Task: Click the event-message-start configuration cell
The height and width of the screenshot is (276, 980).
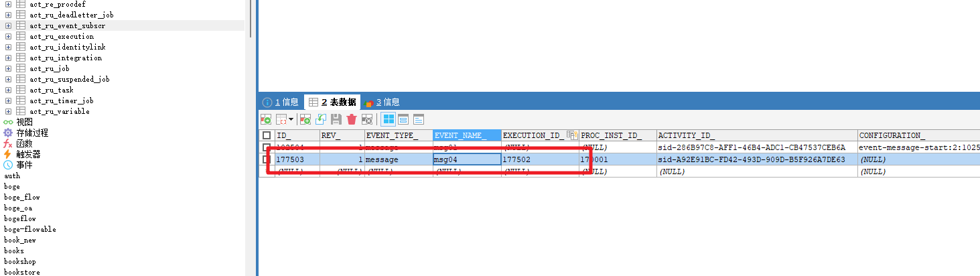Action: (x=919, y=147)
